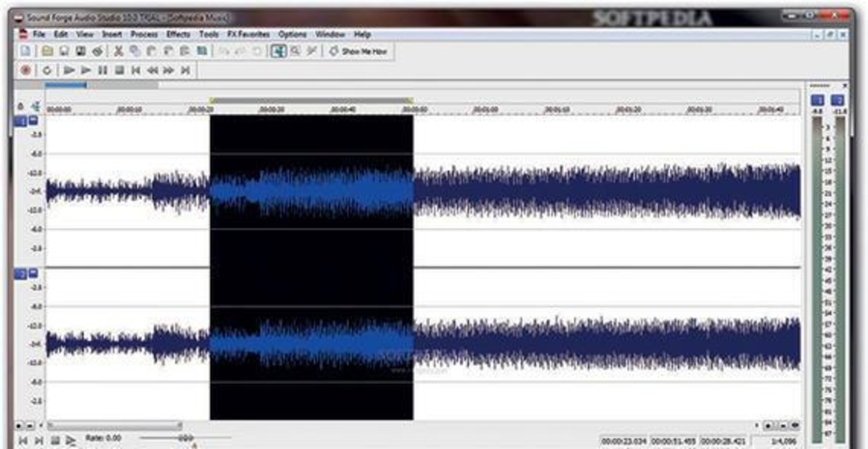Toggle the channel 2 meter button
868x449 pixels.
(838, 100)
